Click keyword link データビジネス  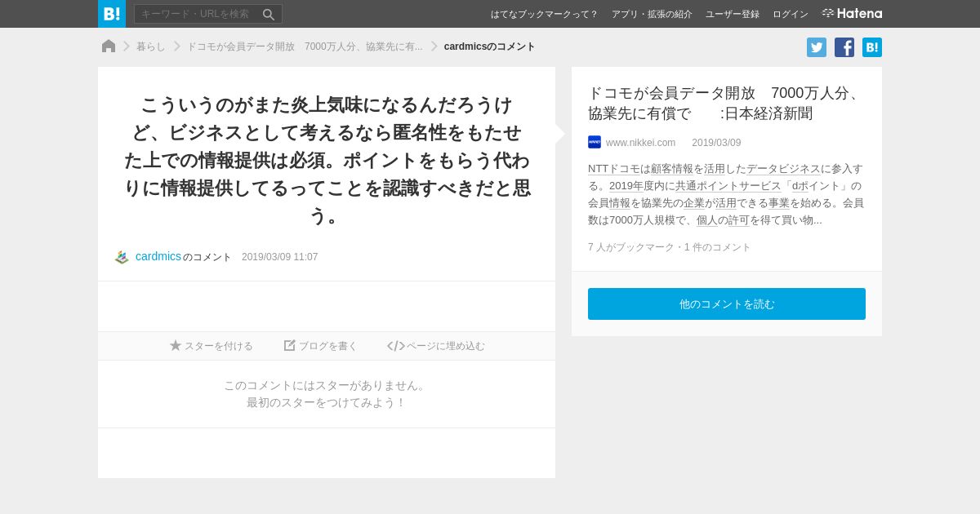click(783, 169)
